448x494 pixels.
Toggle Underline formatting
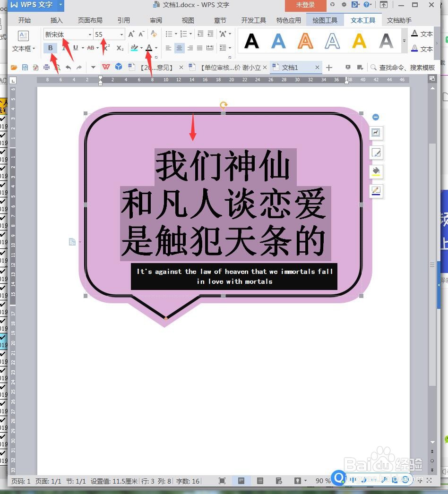[x=75, y=48]
